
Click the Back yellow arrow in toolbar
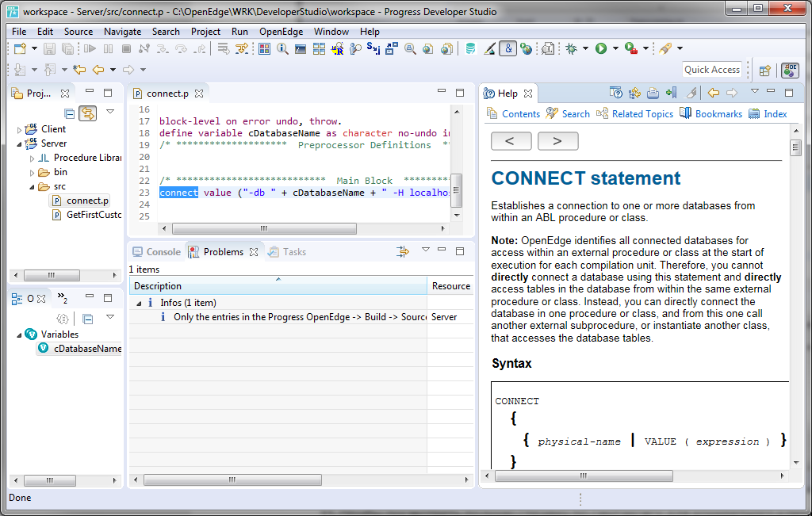98,69
